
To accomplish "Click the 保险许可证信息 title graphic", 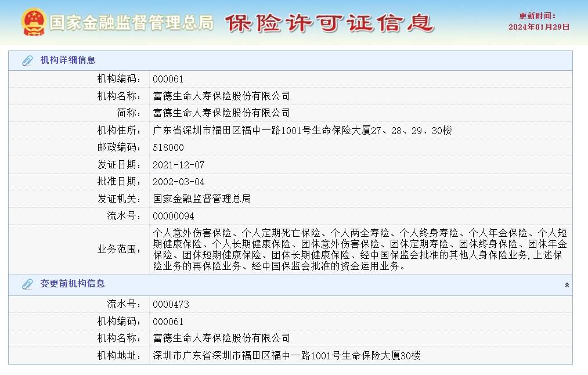I will (331, 24).
